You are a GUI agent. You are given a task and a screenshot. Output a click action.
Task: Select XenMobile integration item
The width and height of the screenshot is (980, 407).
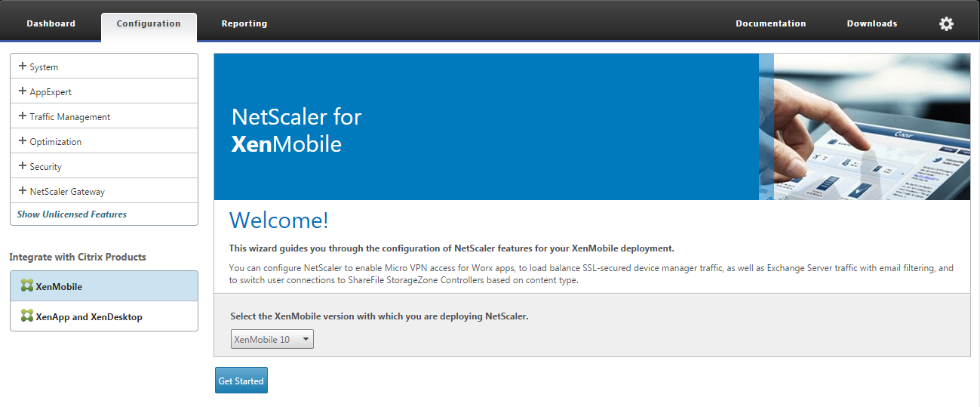[x=59, y=287]
